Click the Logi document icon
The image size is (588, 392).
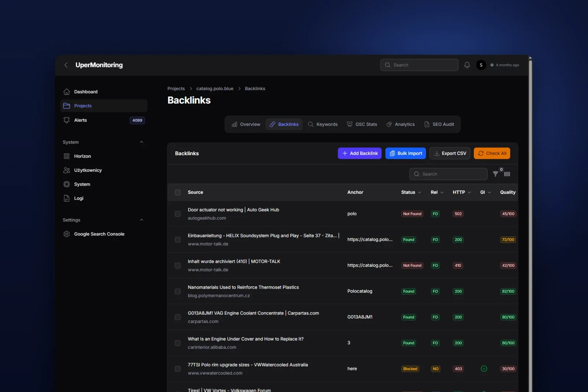(x=67, y=198)
